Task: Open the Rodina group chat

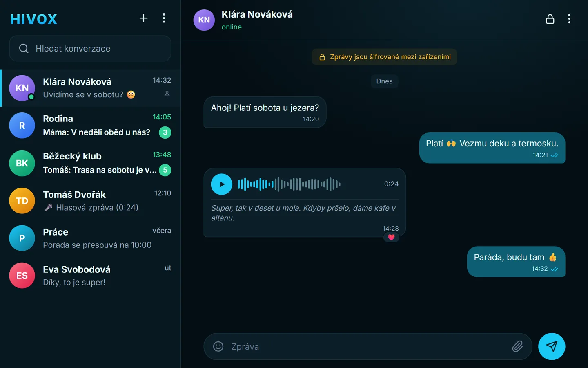Action: (x=90, y=126)
